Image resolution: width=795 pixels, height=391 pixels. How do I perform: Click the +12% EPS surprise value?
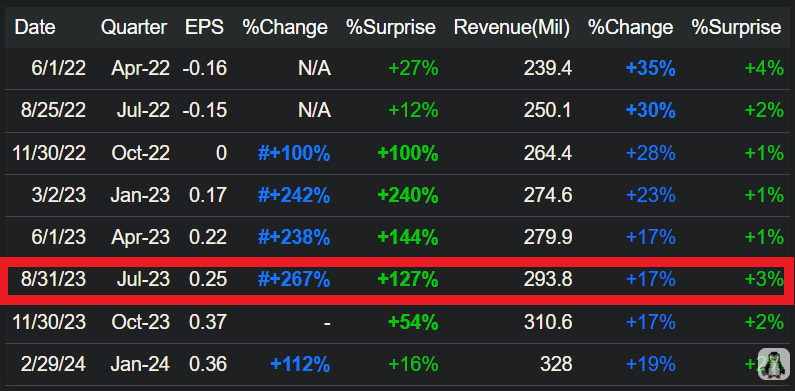coord(413,110)
